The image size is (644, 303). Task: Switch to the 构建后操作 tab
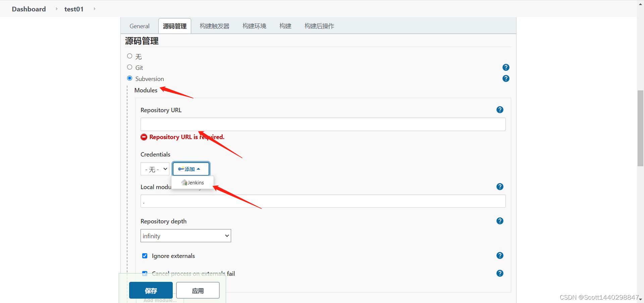[319, 26]
